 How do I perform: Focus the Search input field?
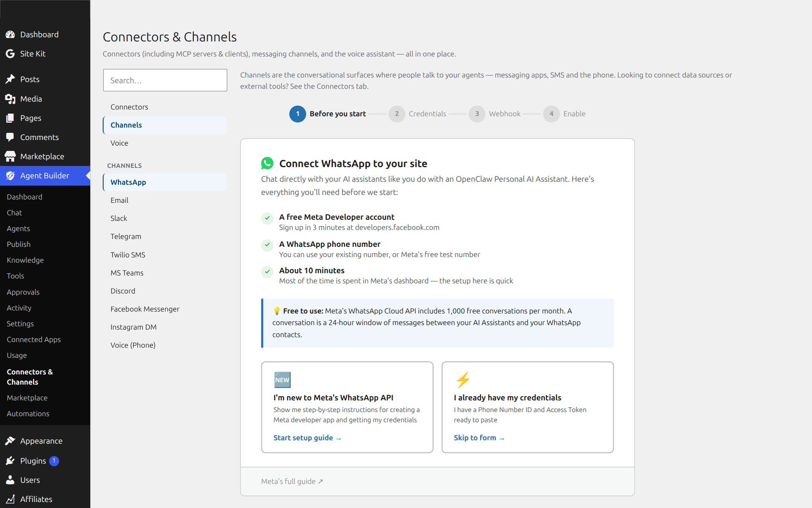click(x=165, y=80)
